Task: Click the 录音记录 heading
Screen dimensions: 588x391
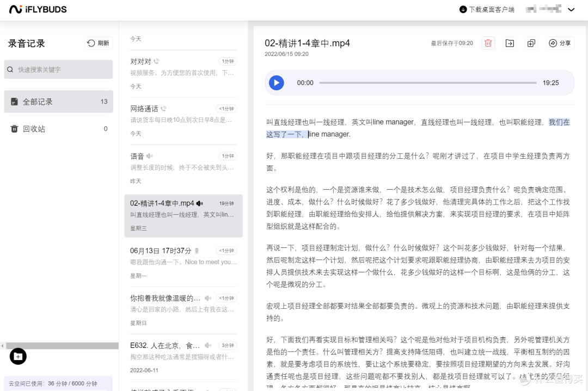Action: point(26,43)
